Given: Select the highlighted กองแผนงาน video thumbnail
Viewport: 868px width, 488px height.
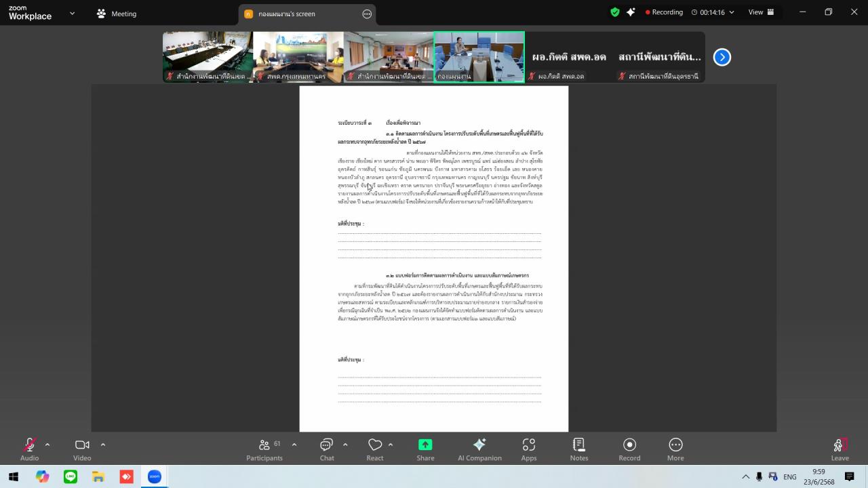Looking at the screenshot, I should (479, 57).
